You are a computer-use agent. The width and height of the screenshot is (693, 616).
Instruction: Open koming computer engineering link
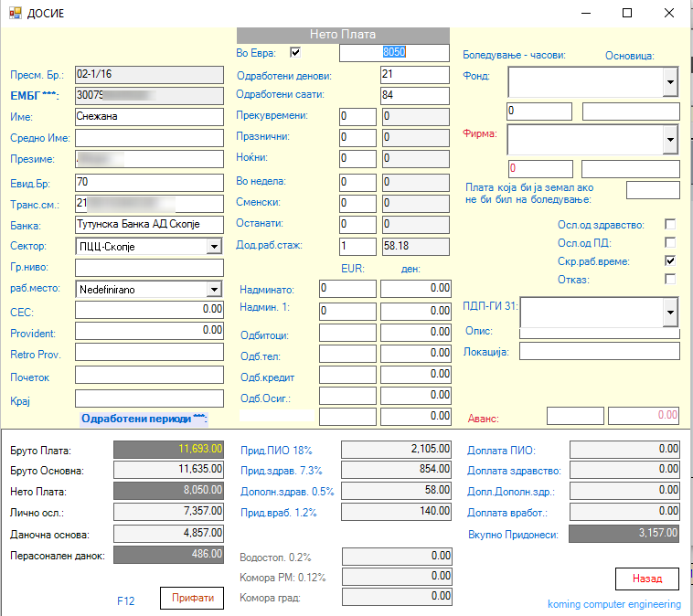pyautogui.click(x=613, y=604)
